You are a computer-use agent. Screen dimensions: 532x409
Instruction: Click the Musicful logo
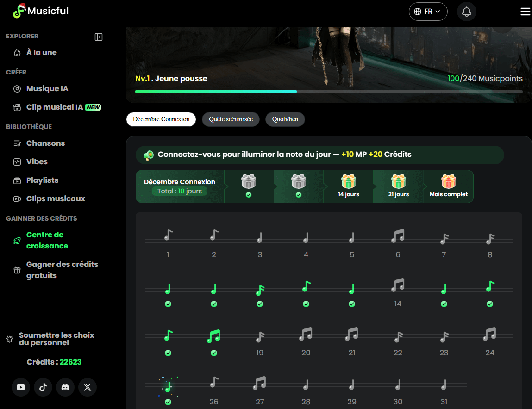point(41,11)
